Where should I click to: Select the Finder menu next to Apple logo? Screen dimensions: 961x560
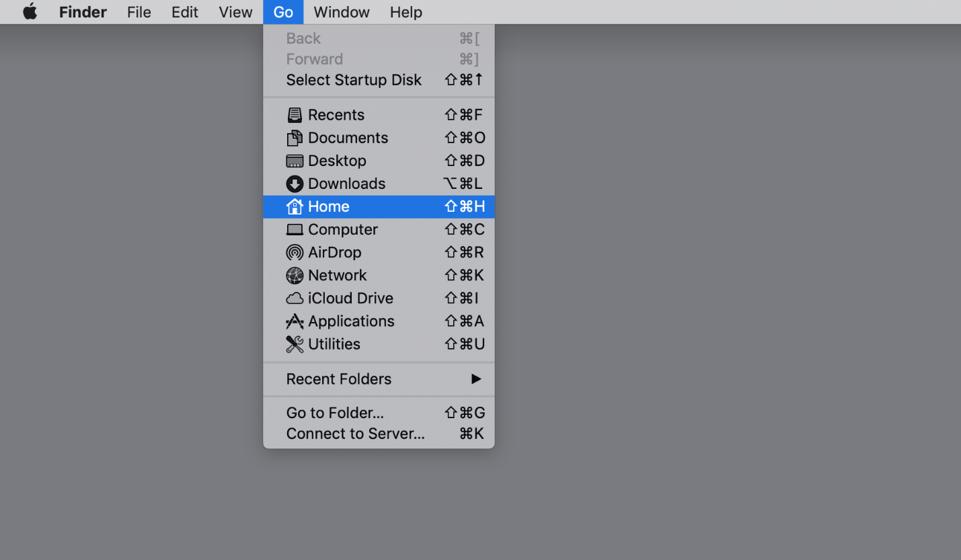(82, 11)
